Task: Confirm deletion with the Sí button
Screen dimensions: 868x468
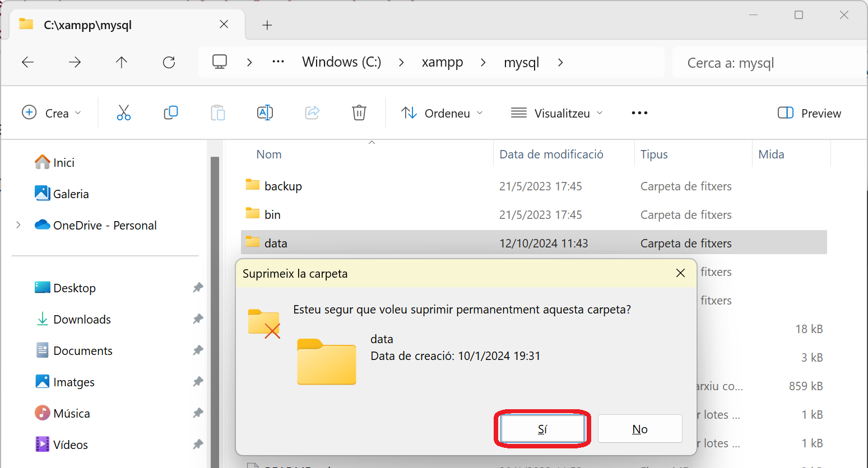Action: pyautogui.click(x=542, y=429)
